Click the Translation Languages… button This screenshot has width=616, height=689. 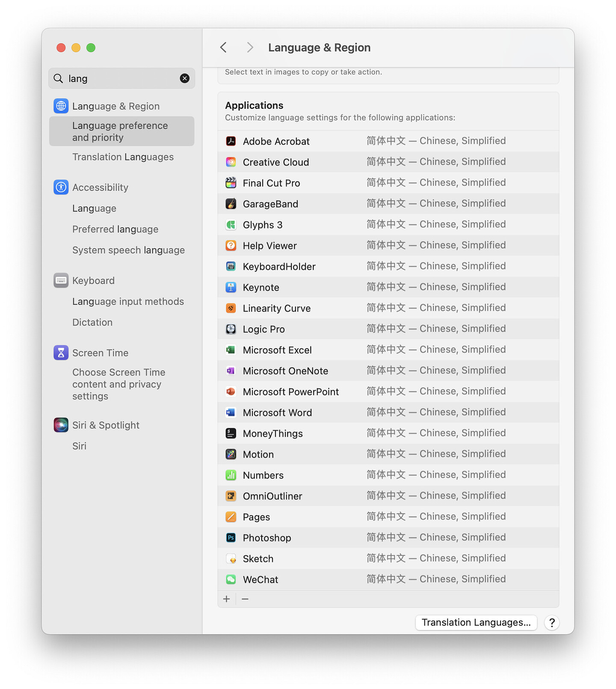pyautogui.click(x=476, y=623)
